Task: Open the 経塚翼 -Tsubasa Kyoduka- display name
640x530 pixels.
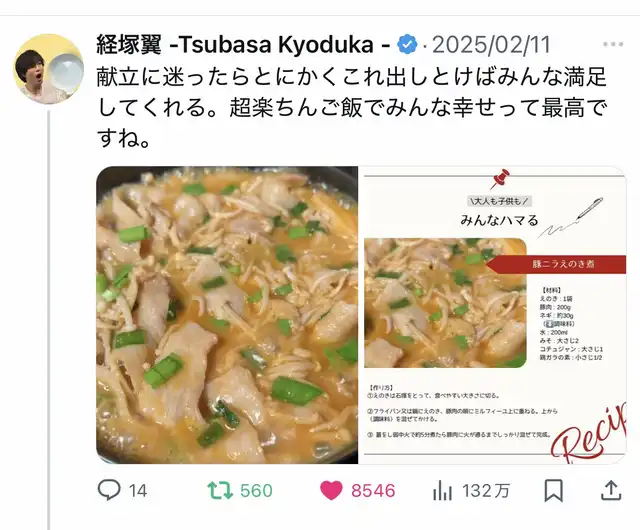Action: [x=243, y=45]
